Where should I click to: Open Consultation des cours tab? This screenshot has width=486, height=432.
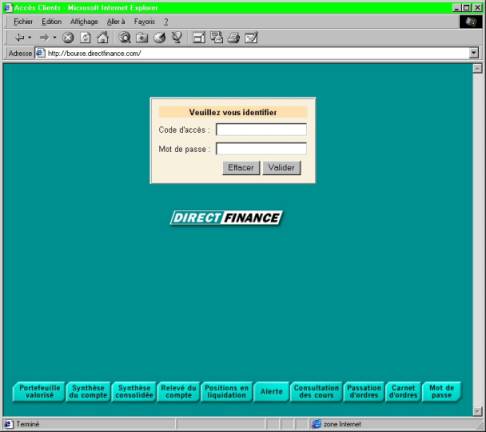(x=316, y=392)
